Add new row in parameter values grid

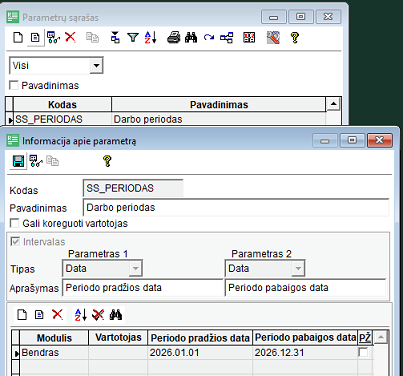pos(22,314)
